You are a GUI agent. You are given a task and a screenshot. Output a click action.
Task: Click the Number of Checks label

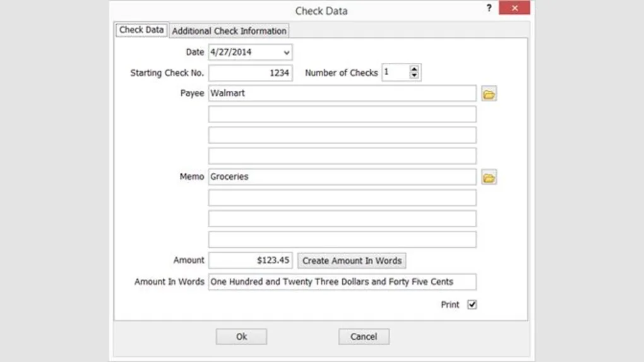point(342,73)
